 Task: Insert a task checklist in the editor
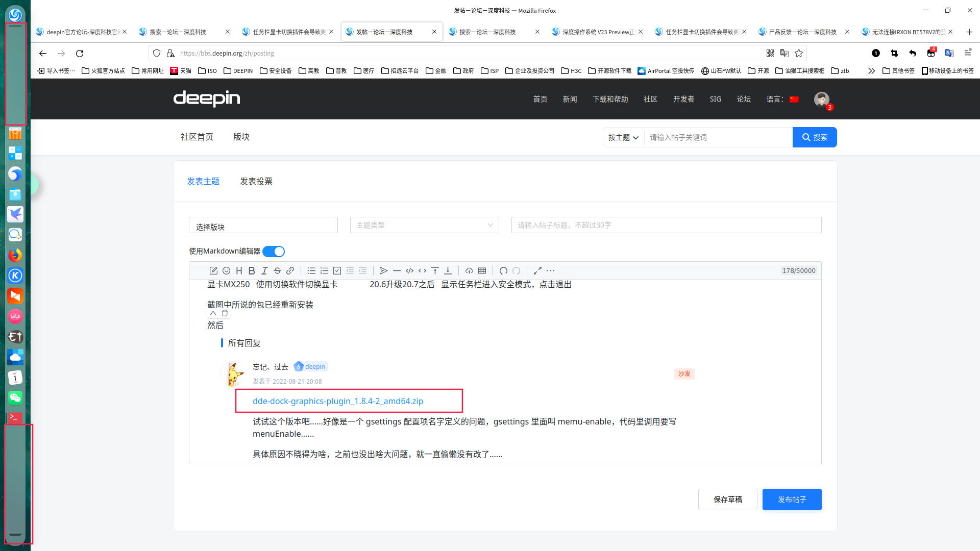pyautogui.click(x=337, y=270)
